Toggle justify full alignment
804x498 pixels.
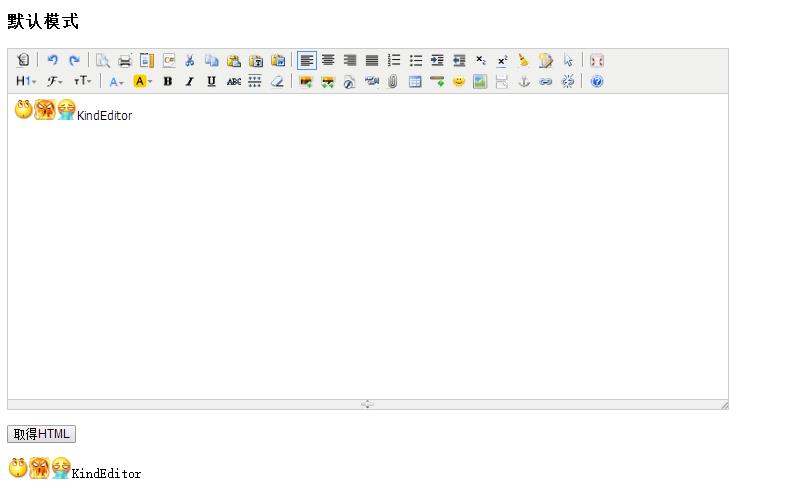372,60
